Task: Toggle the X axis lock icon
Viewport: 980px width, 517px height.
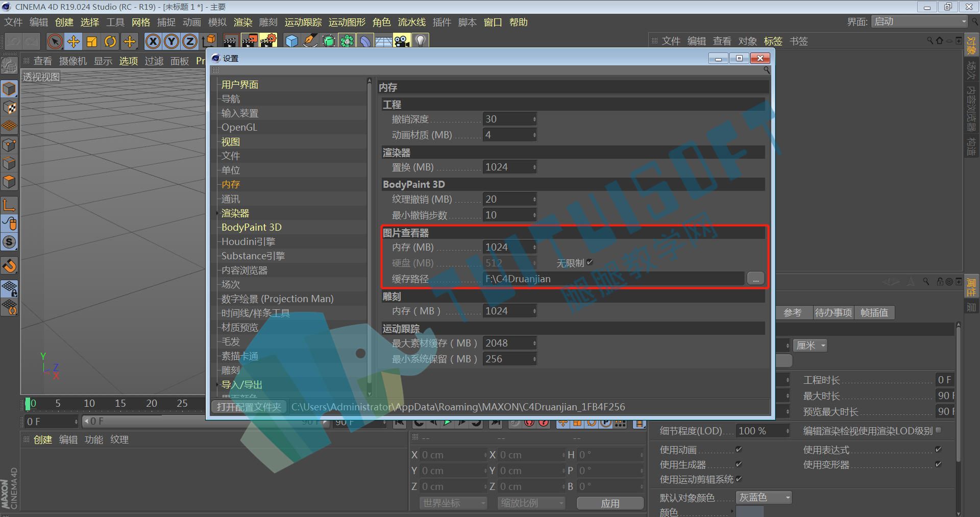Action: 153,41
